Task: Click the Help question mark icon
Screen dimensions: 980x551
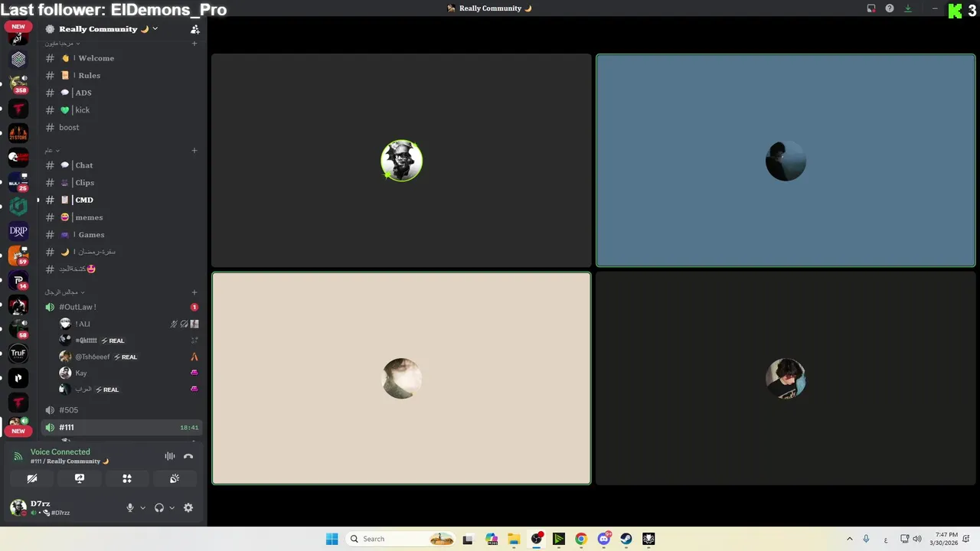Action: (890, 8)
